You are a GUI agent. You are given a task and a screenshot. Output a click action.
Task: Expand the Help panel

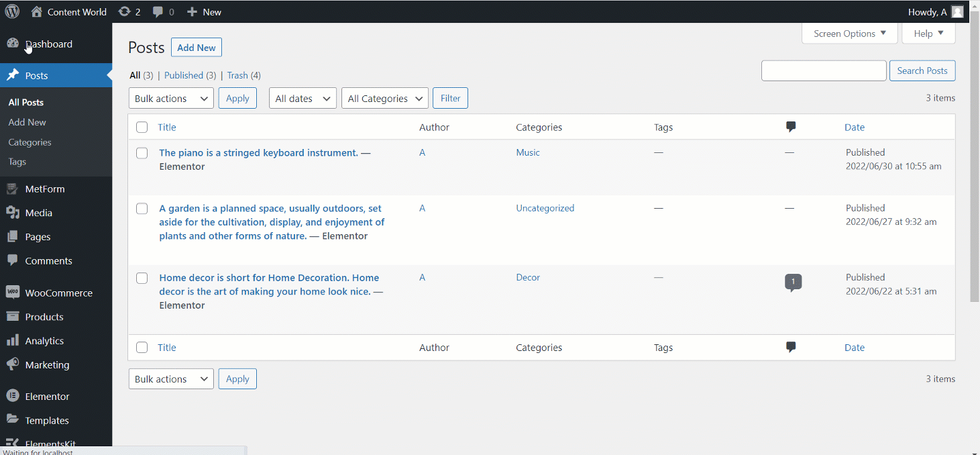tap(928, 34)
